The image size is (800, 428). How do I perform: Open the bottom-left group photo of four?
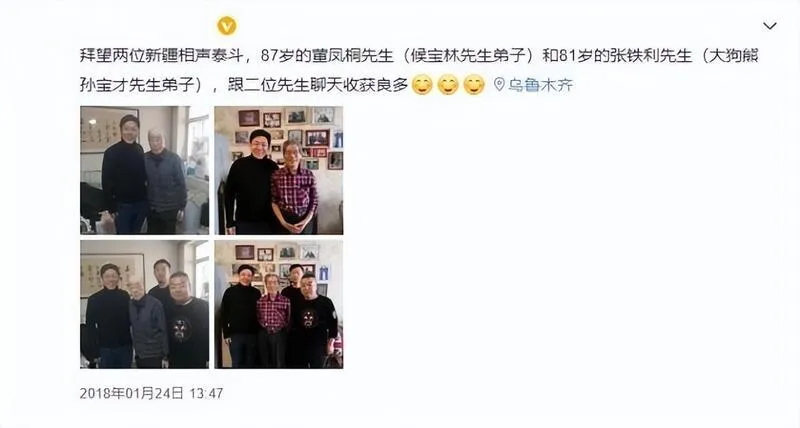tap(144, 304)
